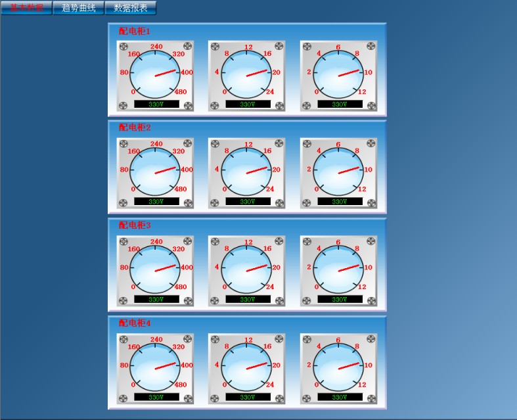The width and height of the screenshot is (517, 420).
Task: Click the 配电柜3 panel title
Action: 135,225
